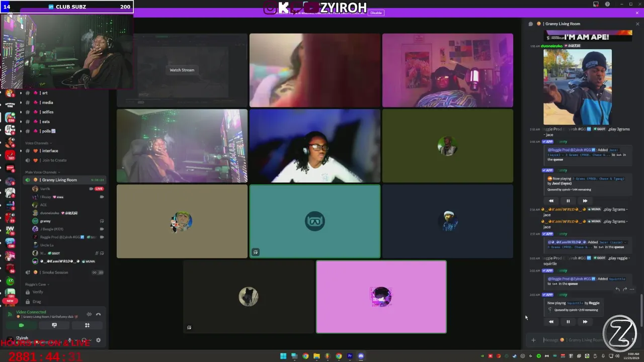Click the taskbar clock showing 3:09 AM
Viewport: 644px width, 362px height.
click(x=632, y=356)
